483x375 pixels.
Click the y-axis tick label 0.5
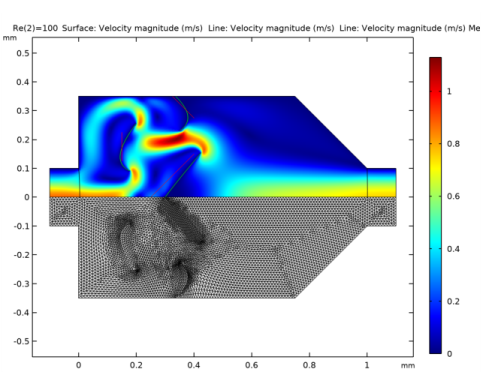click(x=23, y=53)
